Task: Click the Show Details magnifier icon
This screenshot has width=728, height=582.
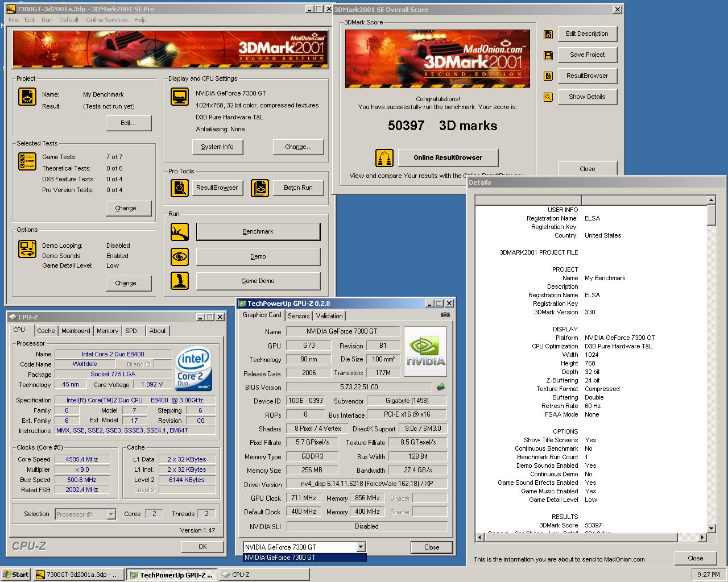Action: tap(548, 97)
